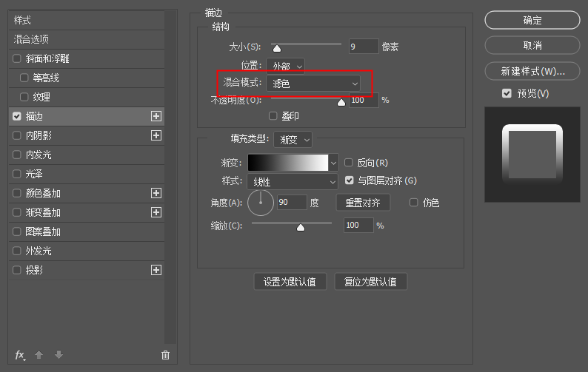Select the 斜面和浮雕 list entry label

coord(47,58)
